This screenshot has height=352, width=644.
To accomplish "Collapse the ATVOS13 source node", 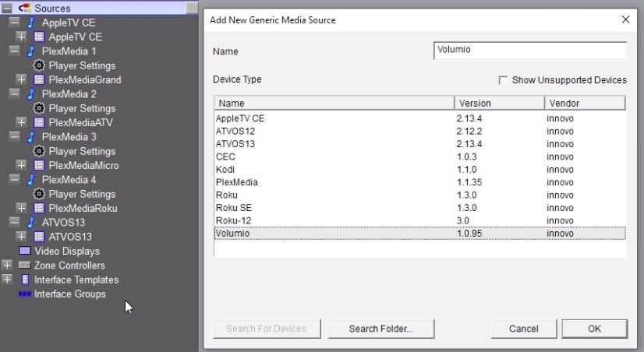I will (14, 222).
